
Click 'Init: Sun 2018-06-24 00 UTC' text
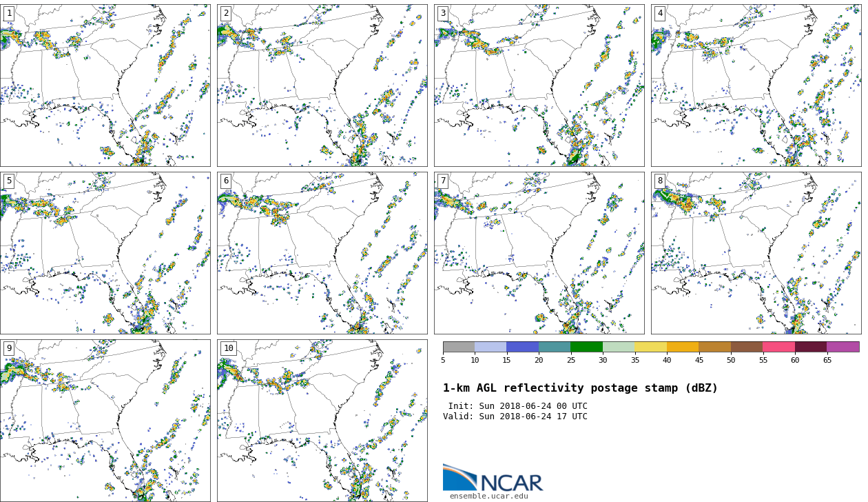tap(518, 406)
